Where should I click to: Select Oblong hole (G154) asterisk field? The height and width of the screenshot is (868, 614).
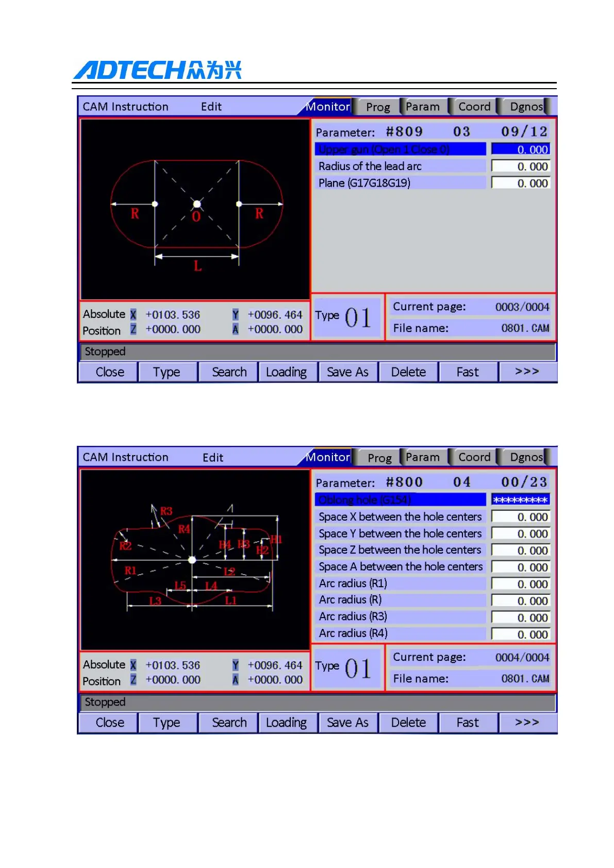pos(521,499)
